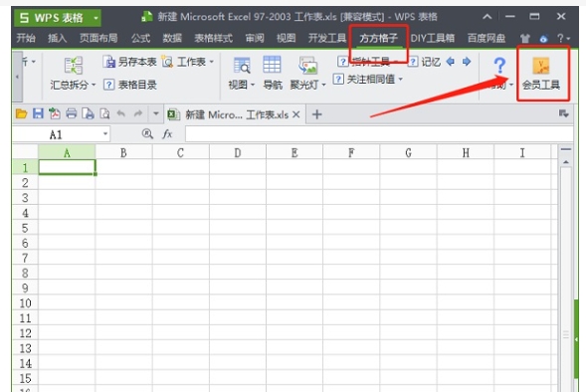Undo the last action
The height and width of the screenshot is (392, 586).
pyautogui.click(x=121, y=113)
